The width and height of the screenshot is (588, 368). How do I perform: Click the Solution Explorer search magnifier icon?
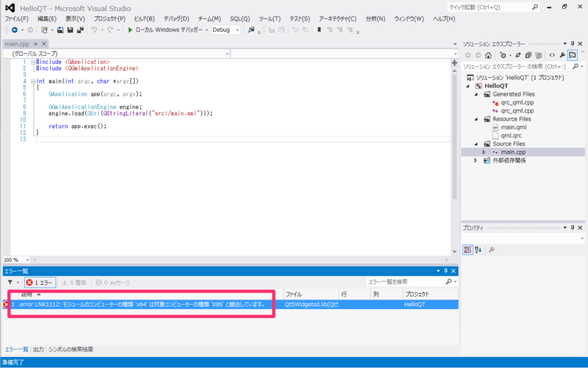pos(576,66)
